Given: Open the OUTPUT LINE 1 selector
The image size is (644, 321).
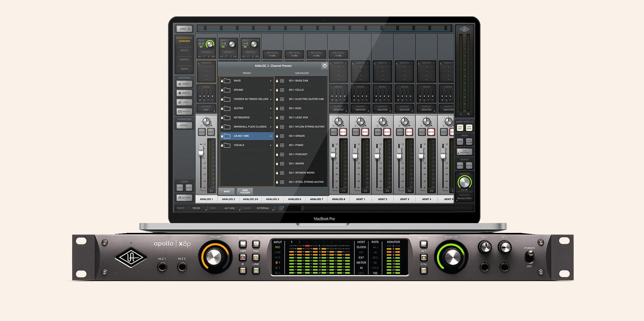Looking at the screenshot, I should [206, 108].
